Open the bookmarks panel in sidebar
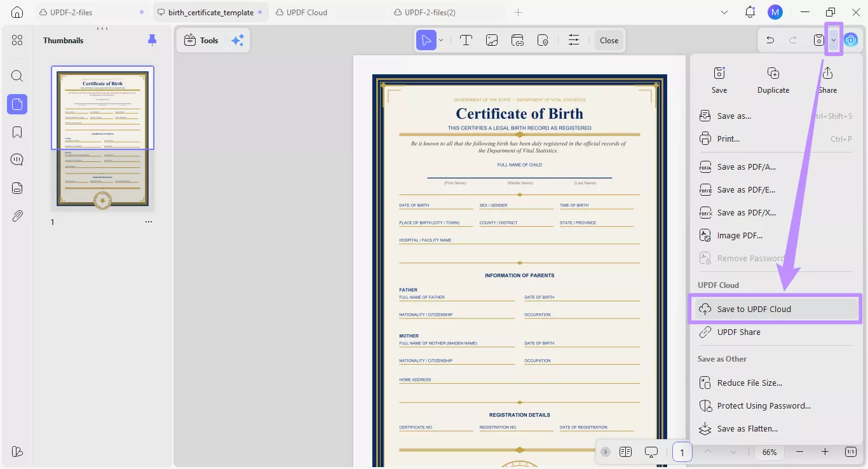The height and width of the screenshot is (469, 868). pyautogui.click(x=17, y=132)
